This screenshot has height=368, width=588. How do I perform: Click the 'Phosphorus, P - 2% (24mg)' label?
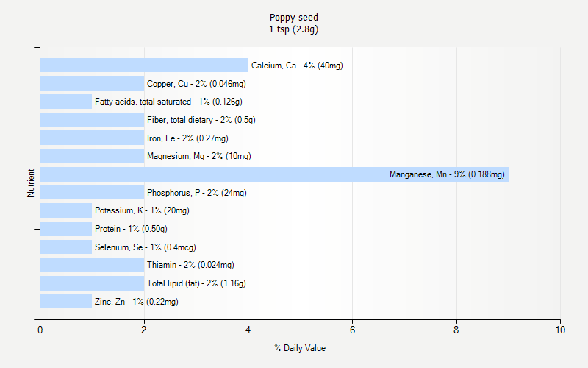197,193
